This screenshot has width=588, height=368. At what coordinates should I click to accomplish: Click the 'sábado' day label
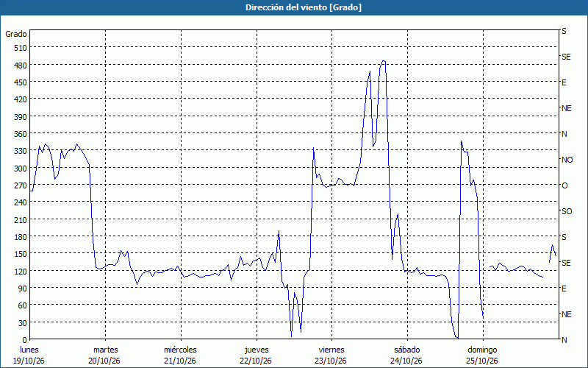pyautogui.click(x=407, y=350)
